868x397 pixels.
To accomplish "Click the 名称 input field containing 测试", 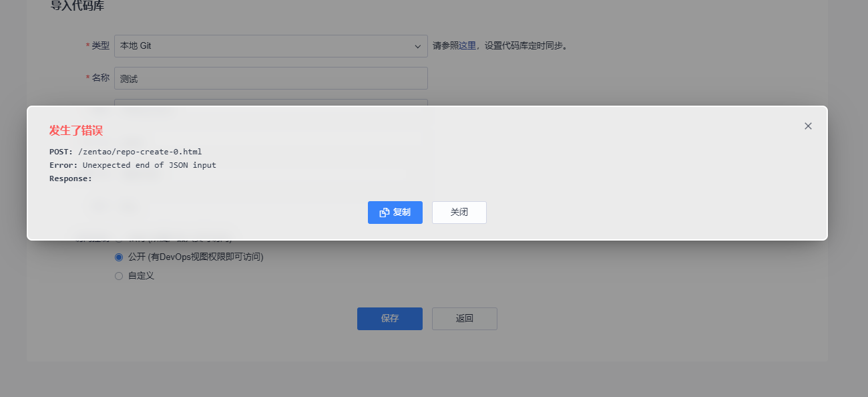I will tap(271, 78).
